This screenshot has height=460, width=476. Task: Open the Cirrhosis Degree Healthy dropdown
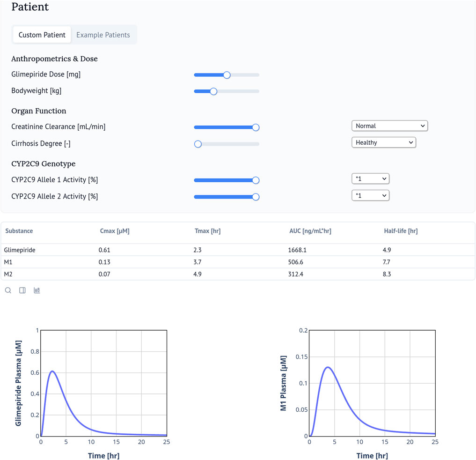(x=383, y=142)
